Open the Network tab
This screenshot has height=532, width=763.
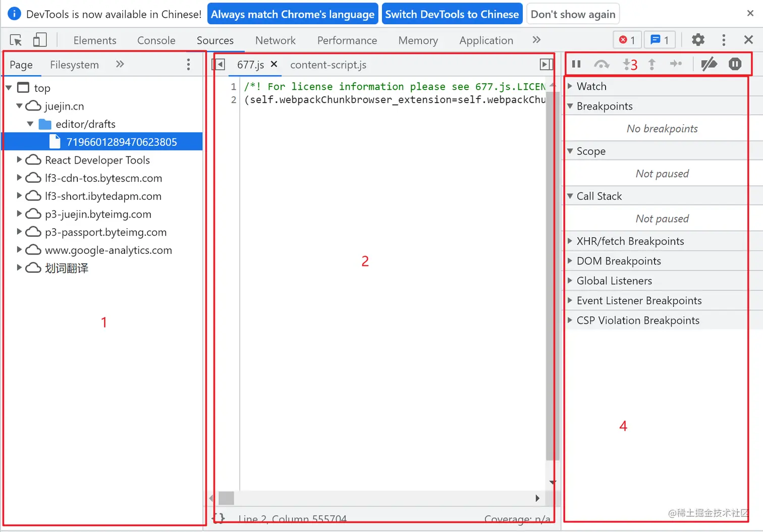pyautogui.click(x=276, y=40)
